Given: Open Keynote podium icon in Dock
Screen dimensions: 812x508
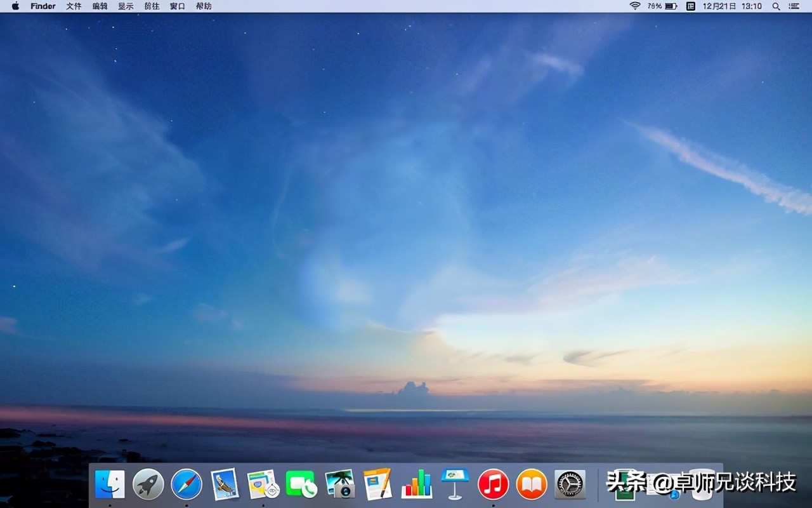Looking at the screenshot, I should [455, 485].
